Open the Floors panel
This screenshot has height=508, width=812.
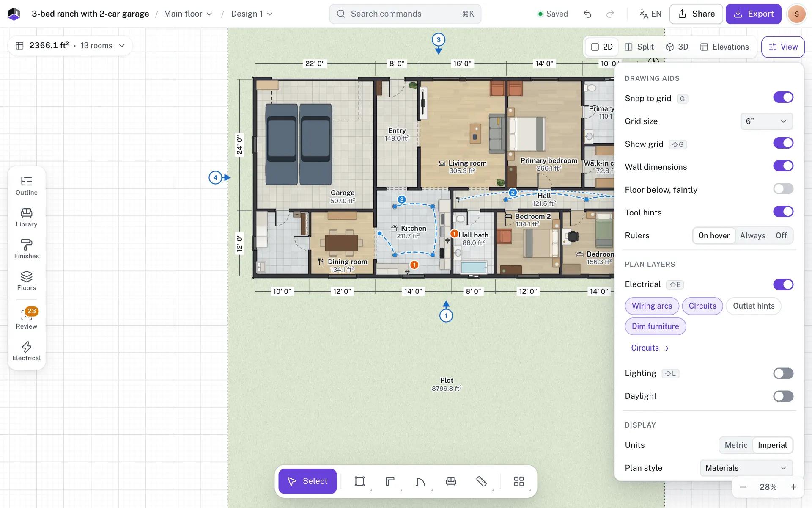(x=26, y=281)
